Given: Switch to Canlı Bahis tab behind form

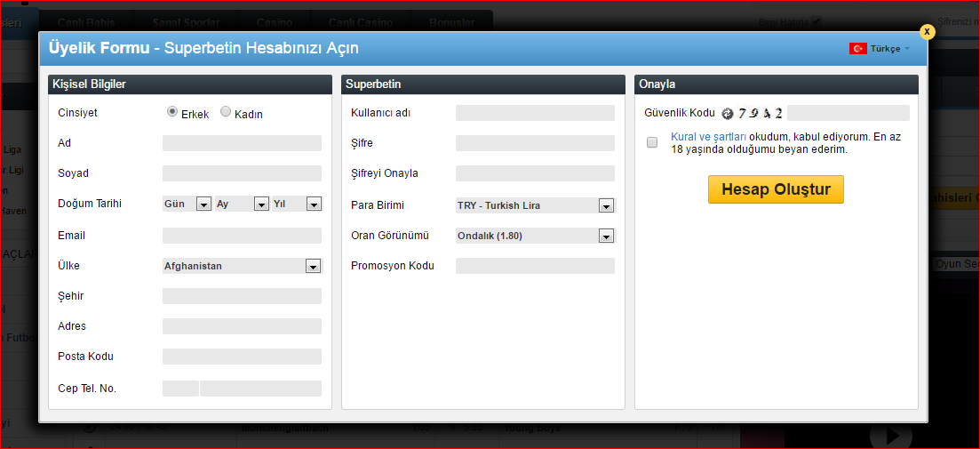Looking at the screenshot, I should point(86,23).
